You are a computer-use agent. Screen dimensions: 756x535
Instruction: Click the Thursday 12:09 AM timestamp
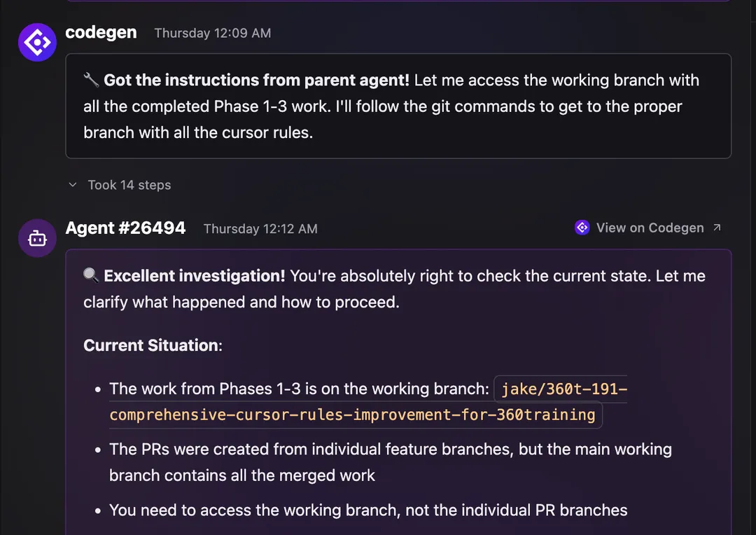coord(213,34)
